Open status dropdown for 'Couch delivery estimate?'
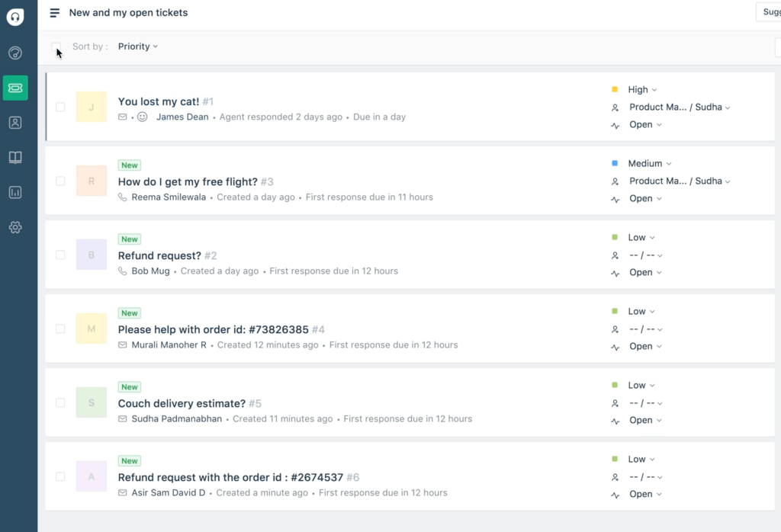Screen dimensions: 781x532 (645, 420)
